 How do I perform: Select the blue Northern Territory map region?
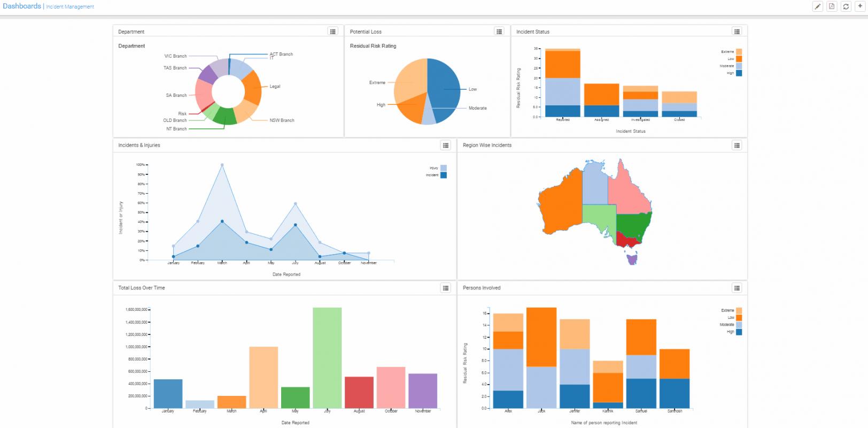pyautogui.click(x=594, y=185)
